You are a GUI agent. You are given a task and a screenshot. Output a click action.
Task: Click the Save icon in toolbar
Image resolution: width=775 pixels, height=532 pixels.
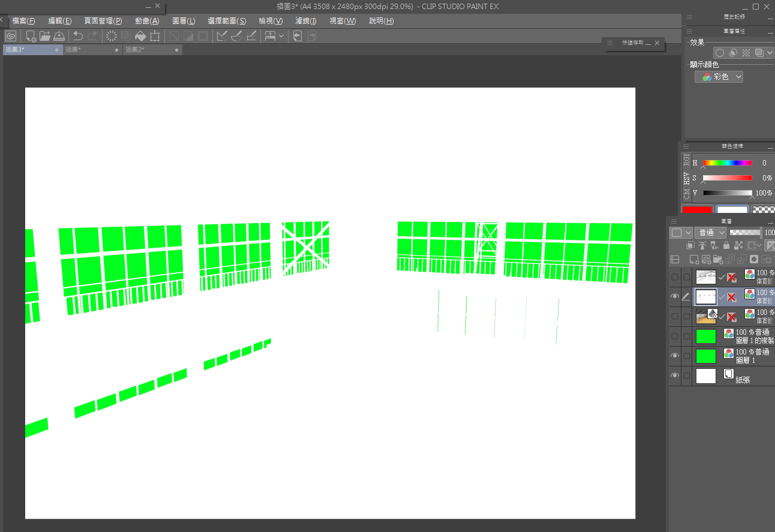59,36
